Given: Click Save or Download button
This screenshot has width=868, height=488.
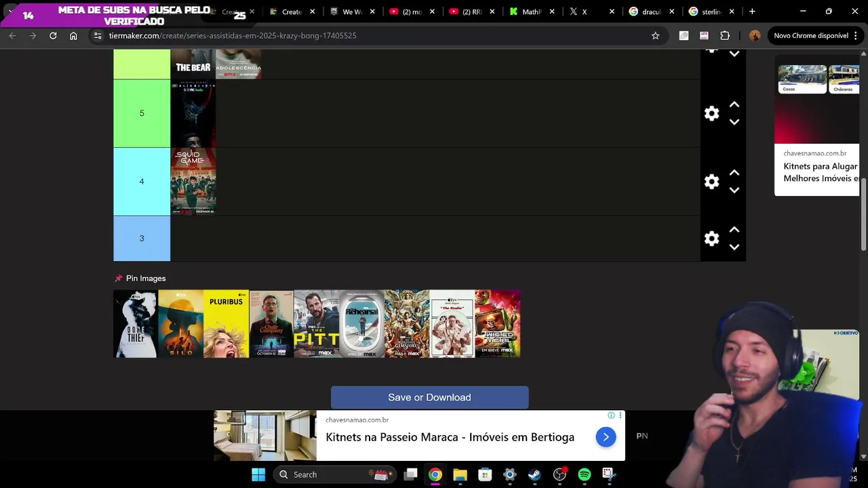Looking at the screenshot, I should [429, 397].
